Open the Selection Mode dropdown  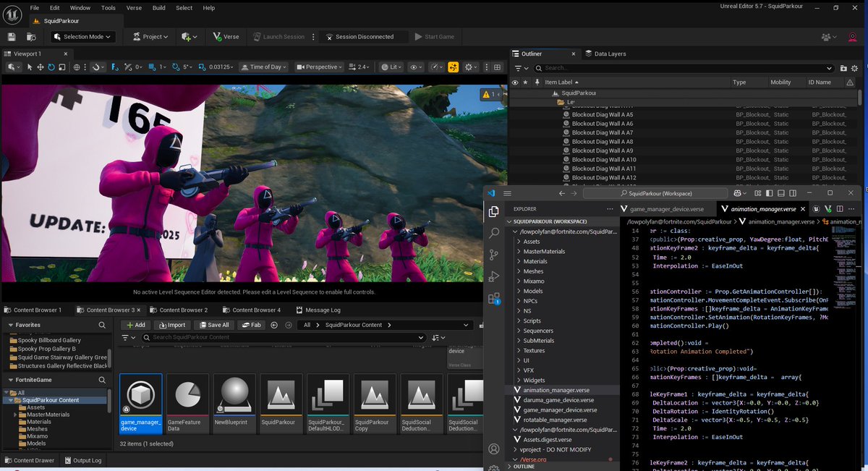[x=82, y=36]
